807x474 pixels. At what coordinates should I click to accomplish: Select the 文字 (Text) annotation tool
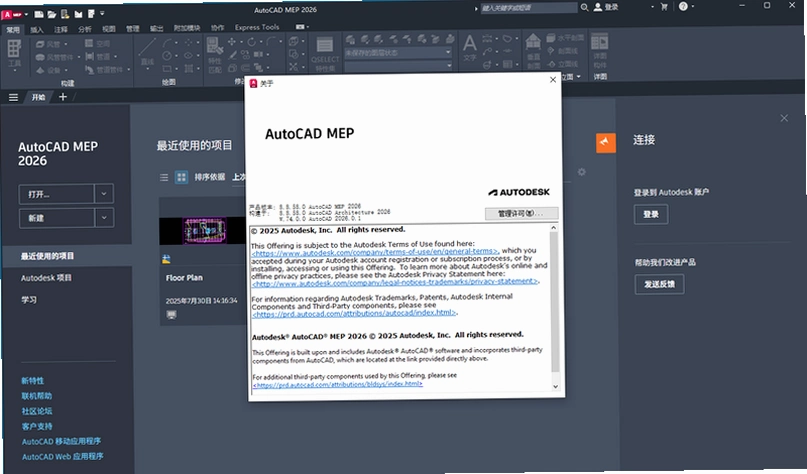click(469, 48)
